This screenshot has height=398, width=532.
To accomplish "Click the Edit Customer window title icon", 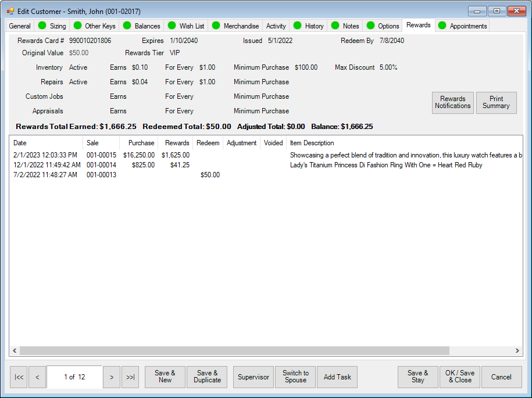I will tap(10, 11).
